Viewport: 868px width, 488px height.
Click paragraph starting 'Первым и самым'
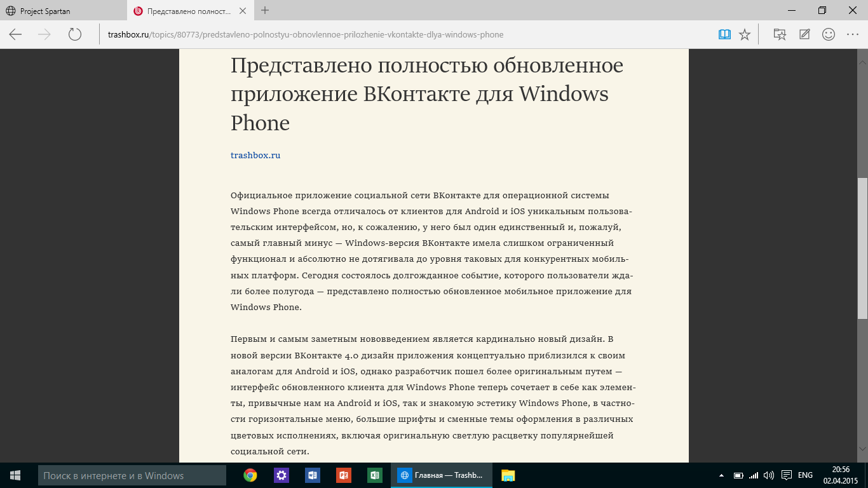433,395
